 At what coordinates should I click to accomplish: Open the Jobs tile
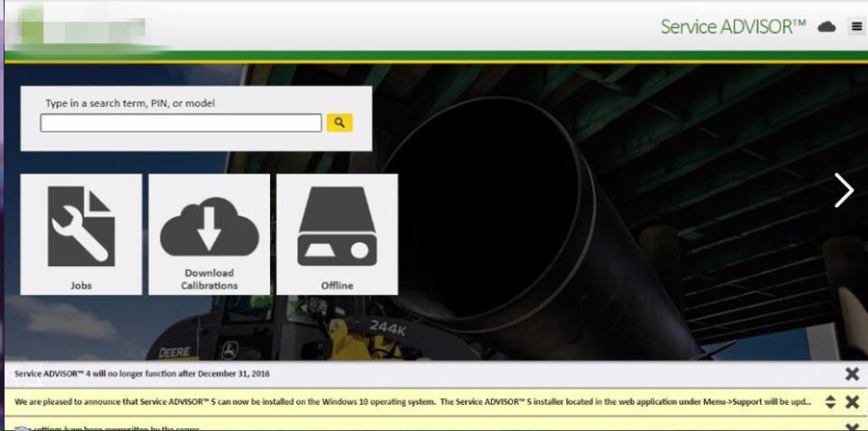(81, 234)
